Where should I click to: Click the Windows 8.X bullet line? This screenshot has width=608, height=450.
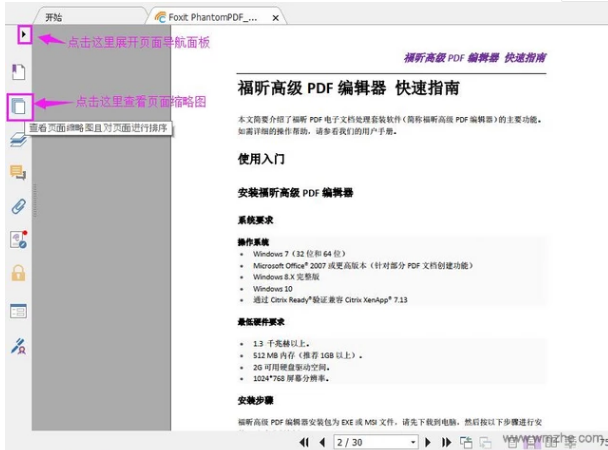pos(286,277)
